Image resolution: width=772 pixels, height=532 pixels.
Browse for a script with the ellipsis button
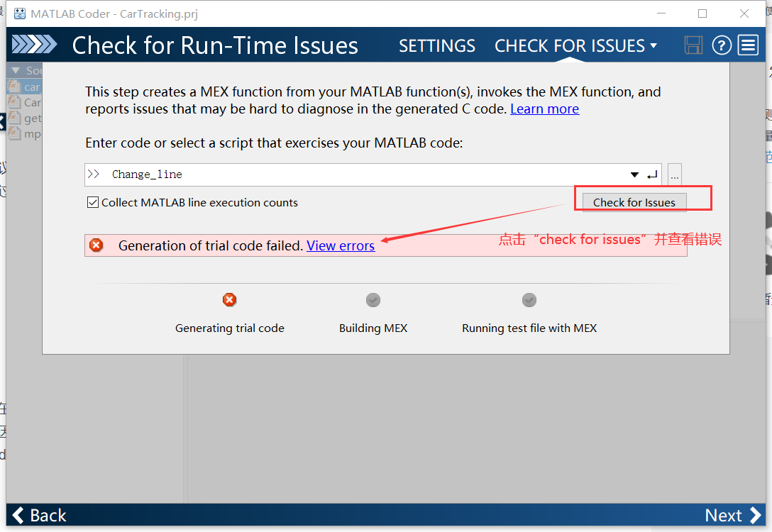click(675, 174)
